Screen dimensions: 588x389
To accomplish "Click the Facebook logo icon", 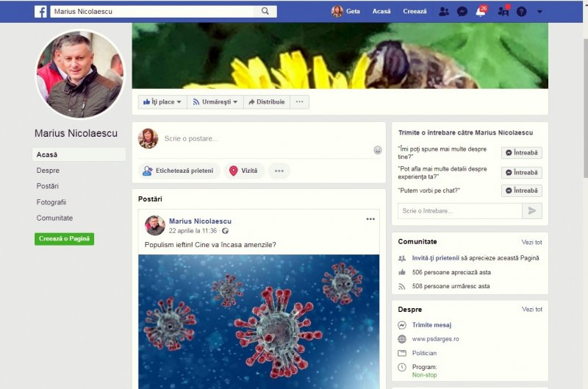I will pyautogui.click(x=40, y=12).
